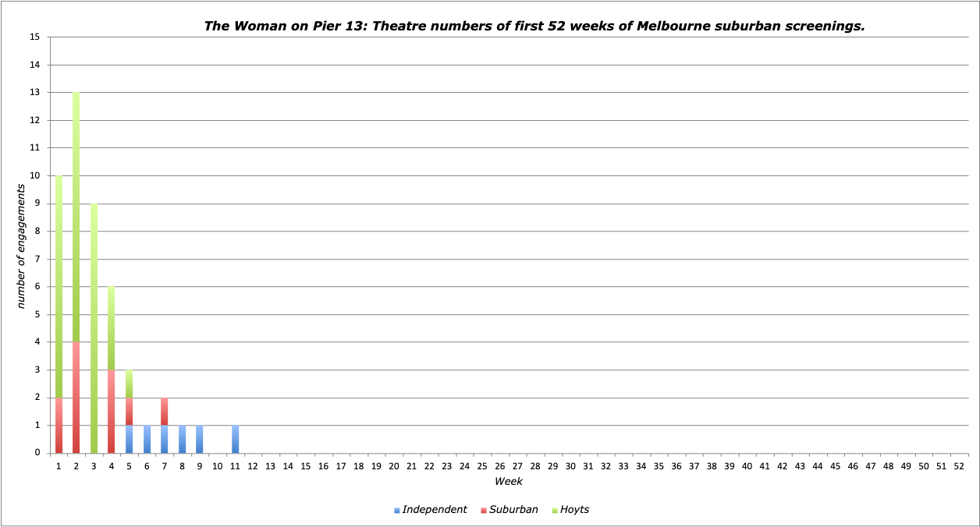This screenshot has width=980, height=527.
Task: Select the Hoyts legend label
Action: tap(575, 510)
